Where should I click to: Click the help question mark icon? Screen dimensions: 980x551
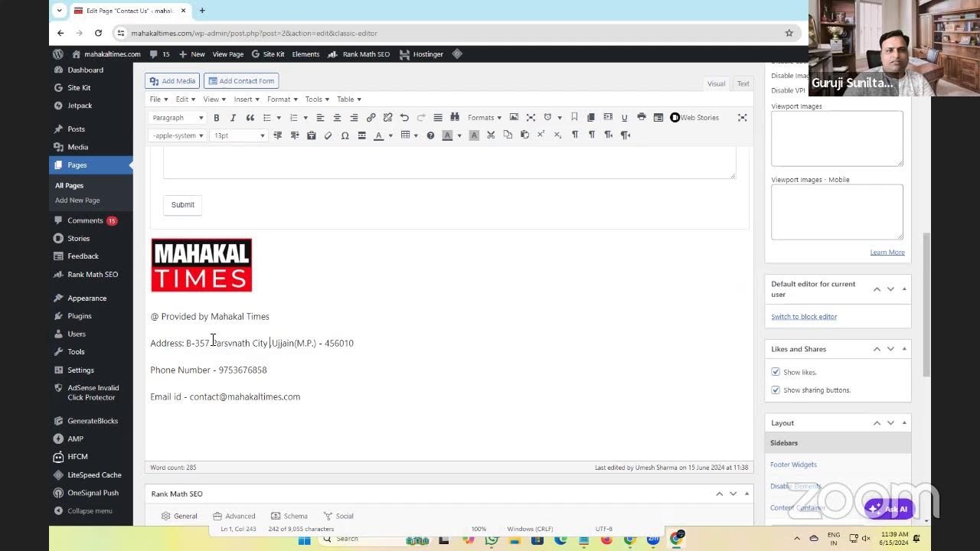click(430, 135)
